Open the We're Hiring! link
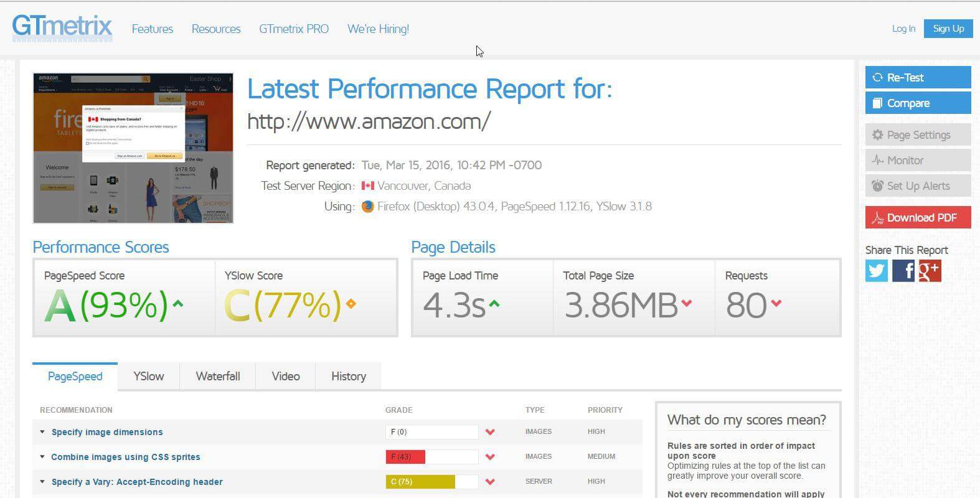 point(378,29)
